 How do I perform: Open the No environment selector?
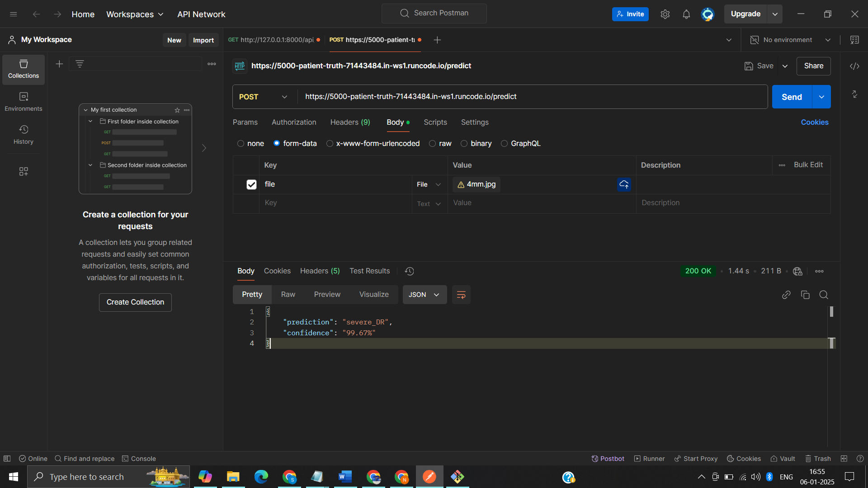coord(790,40)
